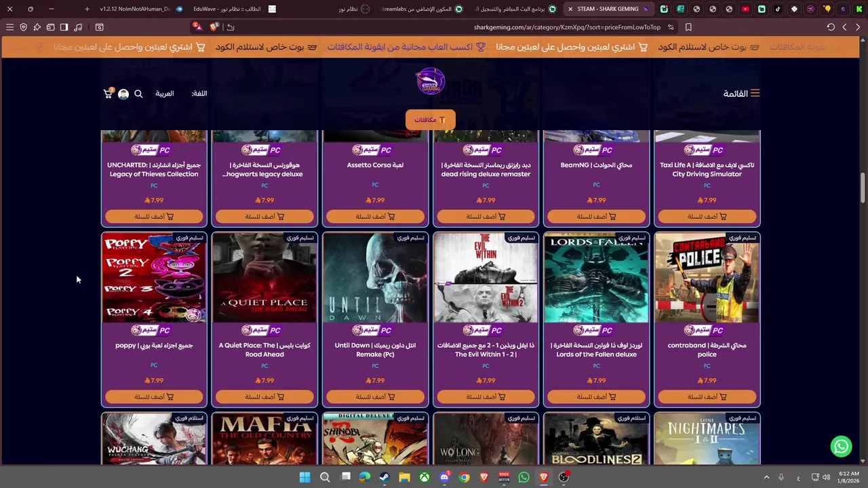Open Discord from the taskbar

pos(444,477)
